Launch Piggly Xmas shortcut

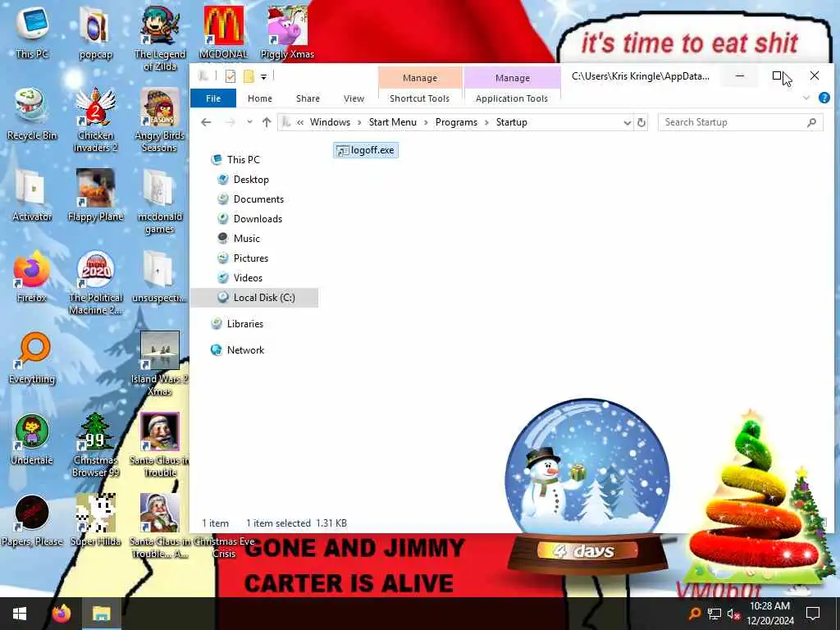click(288, 31)
